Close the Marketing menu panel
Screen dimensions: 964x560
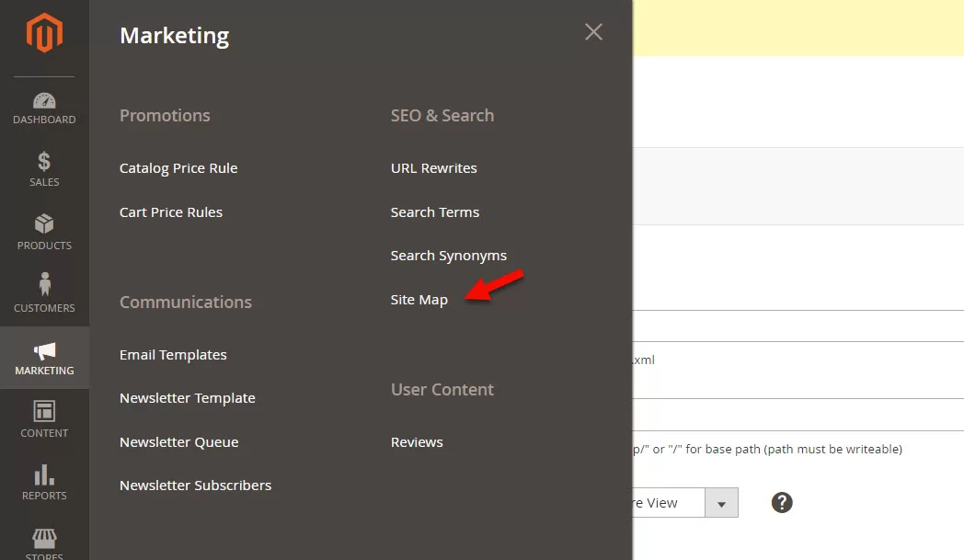coord(593,32)
